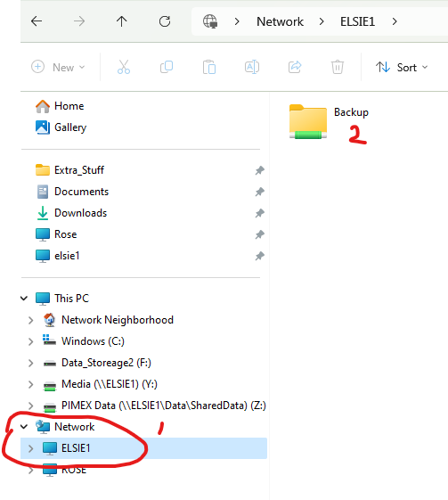Image resolution: width=448 pixels, height=500 pixels.
Task: Click the network globe icon in address bar
Action: 210,21
